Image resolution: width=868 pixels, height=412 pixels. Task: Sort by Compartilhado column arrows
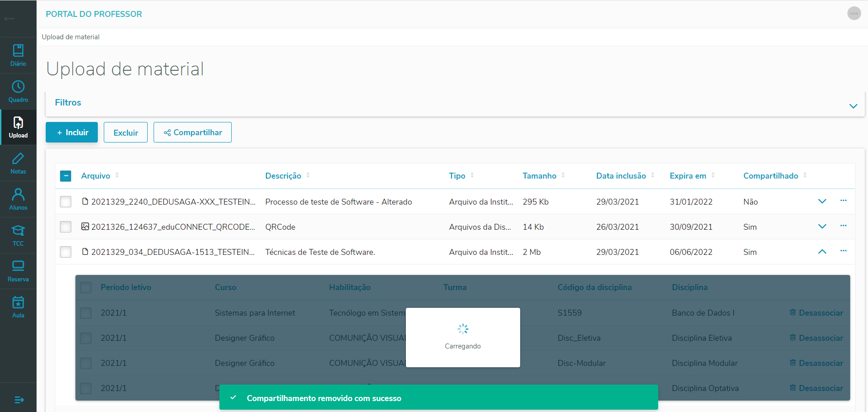[805, 175]
